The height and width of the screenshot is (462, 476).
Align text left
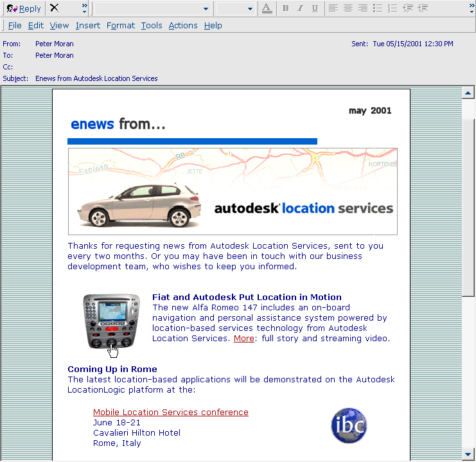click(333, 8)
